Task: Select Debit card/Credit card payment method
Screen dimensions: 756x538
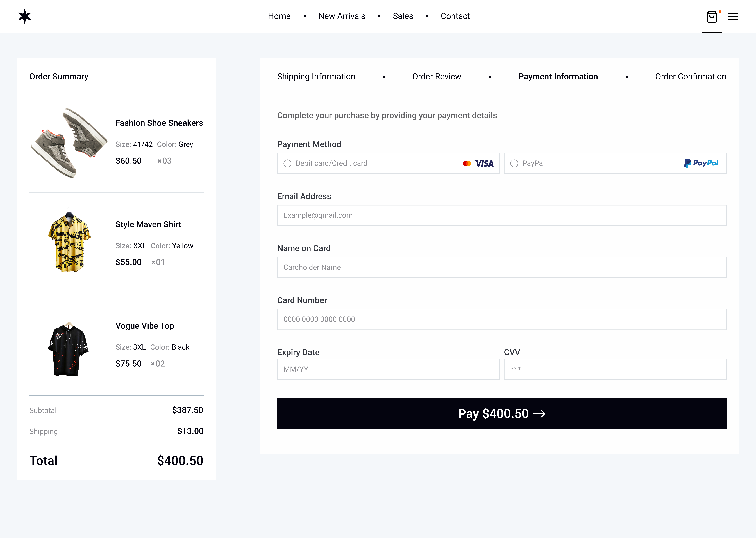Action: point(331,163)
